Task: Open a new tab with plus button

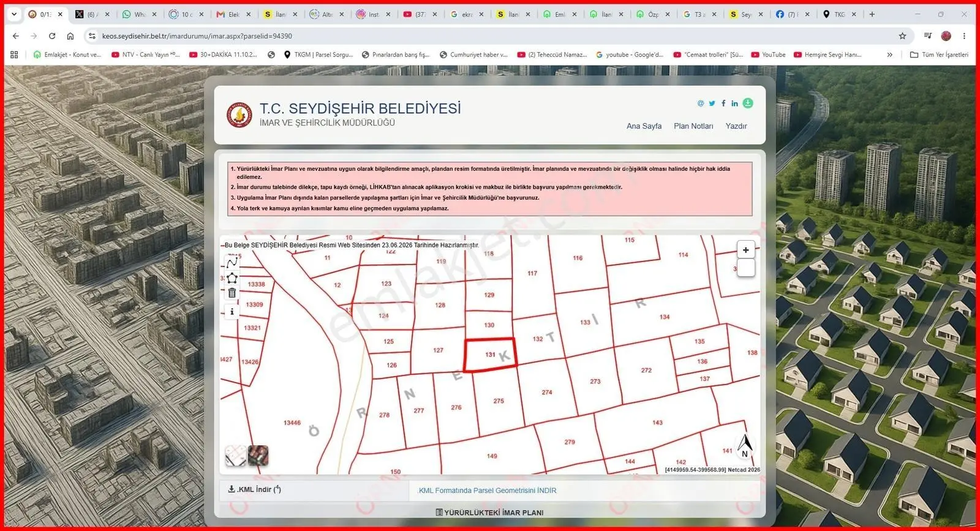Action: point(872,14)
